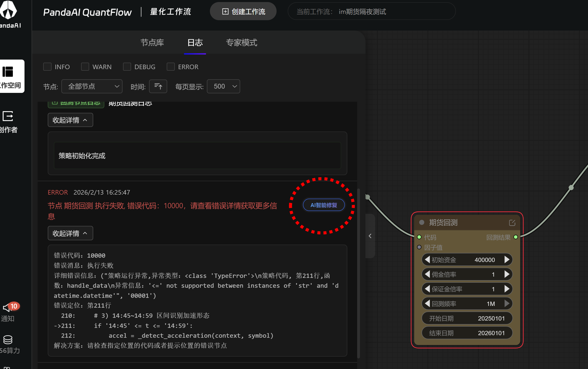The height and width of the screenshot is (369, 588).
Task: Click the 解决方案 line in error details
Action: [140, 345]
